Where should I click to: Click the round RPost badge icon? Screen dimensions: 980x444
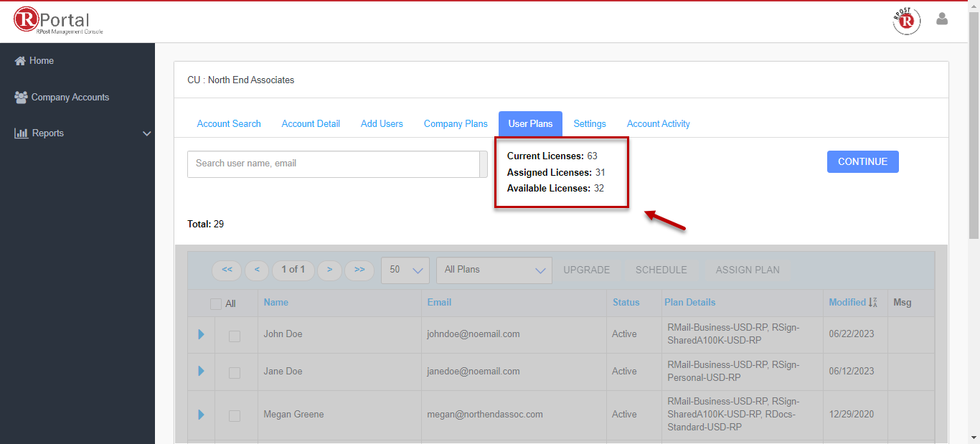pos(906,22)
